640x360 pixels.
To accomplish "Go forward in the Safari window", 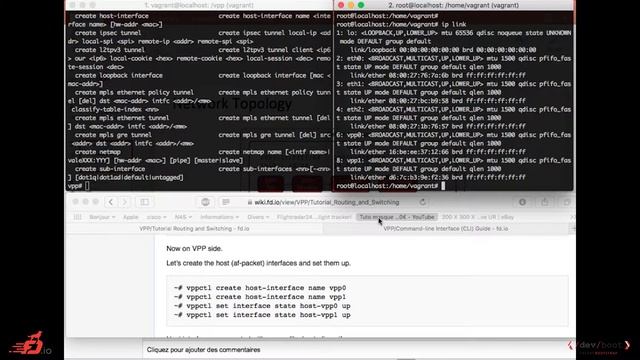I will click(124, 202).
